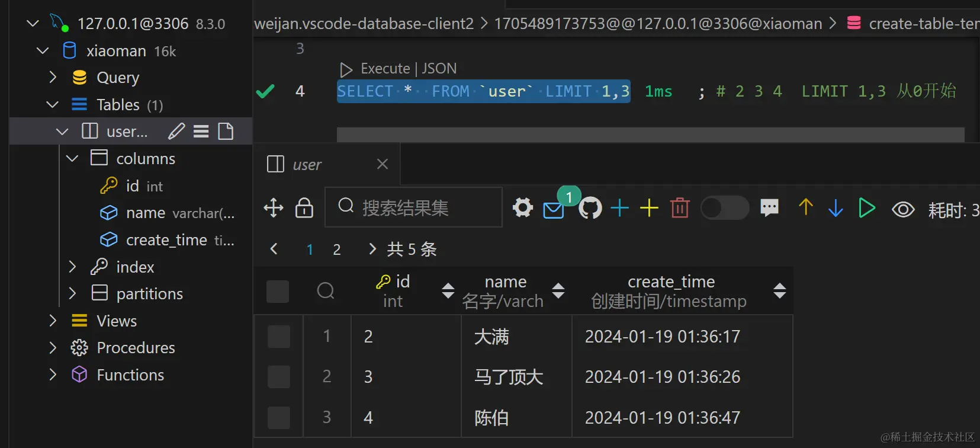Click the green check mark beside line 4

(265, 91)
